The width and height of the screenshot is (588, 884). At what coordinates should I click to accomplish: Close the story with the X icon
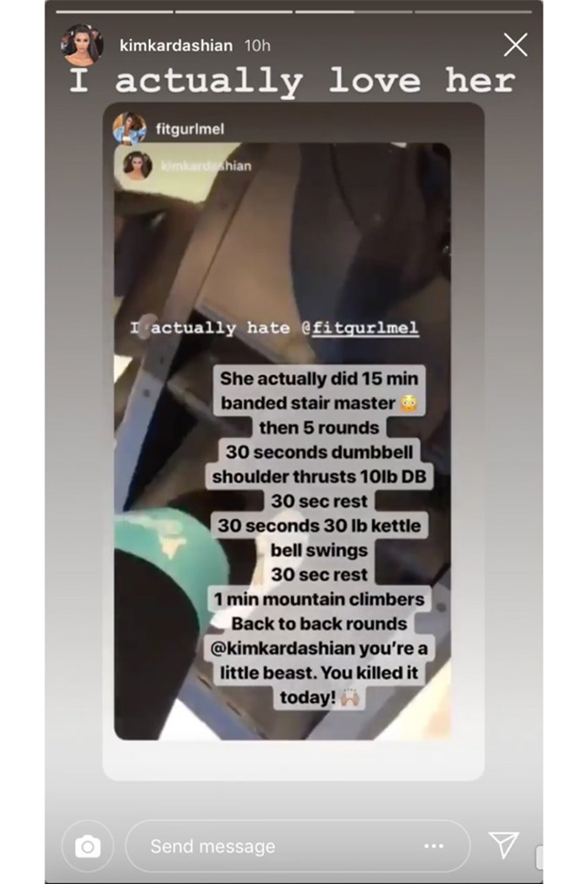point(516,45)
